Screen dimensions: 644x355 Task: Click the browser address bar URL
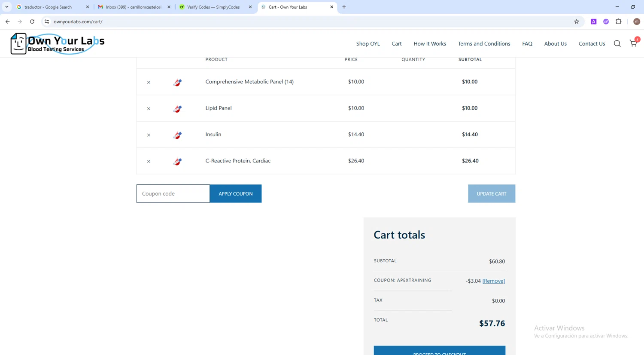click(78, 21)
